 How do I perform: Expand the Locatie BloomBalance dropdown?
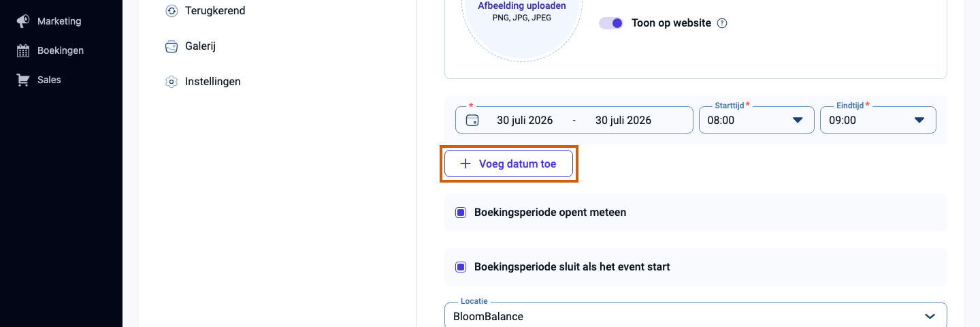(696, 315)
